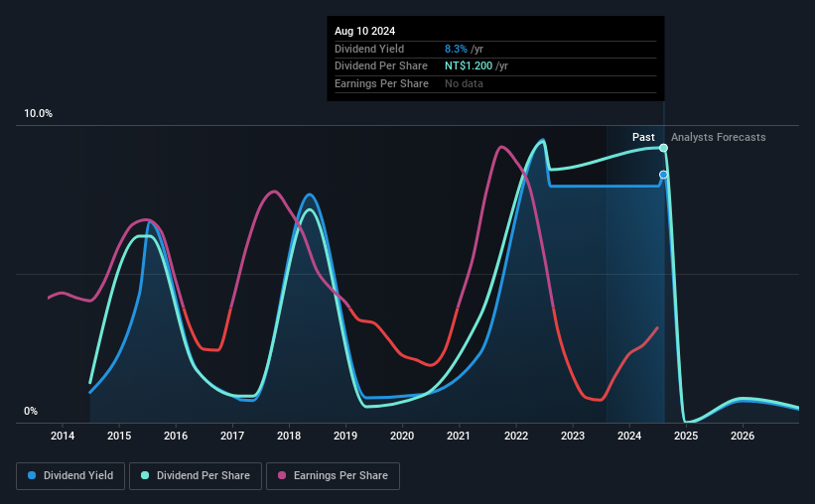Toggle the Earnings Per Share legend button
The height and width of the screenshot is (504, 815).
pyautogui.click(x=334, y=476)
